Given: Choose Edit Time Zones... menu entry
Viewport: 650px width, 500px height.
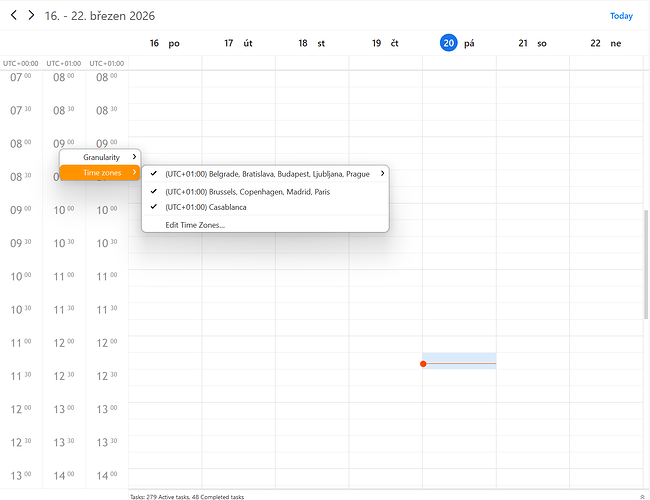Looking at the screenshot, I should tap(195, 225).
